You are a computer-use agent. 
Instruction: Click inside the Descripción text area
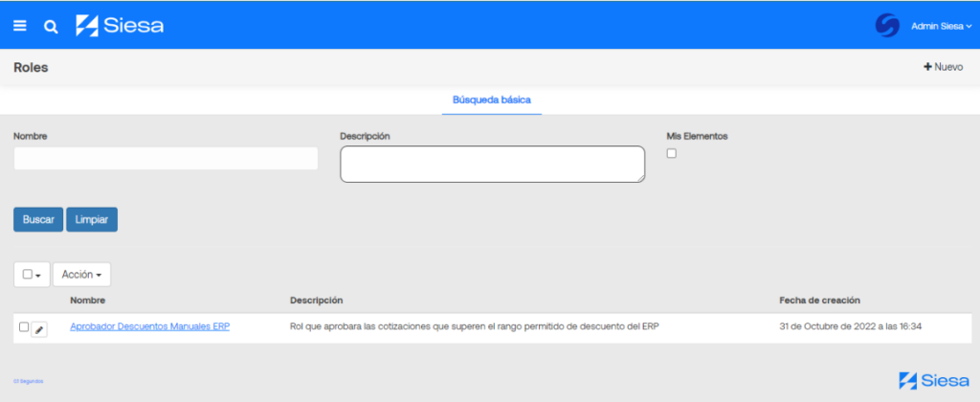click(492, 164)
